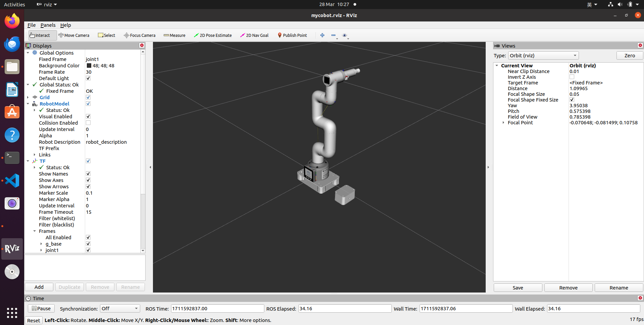The height and width of the screenshot is (325, 644).
Task: Open the Help menu
Action: (65, 25)
